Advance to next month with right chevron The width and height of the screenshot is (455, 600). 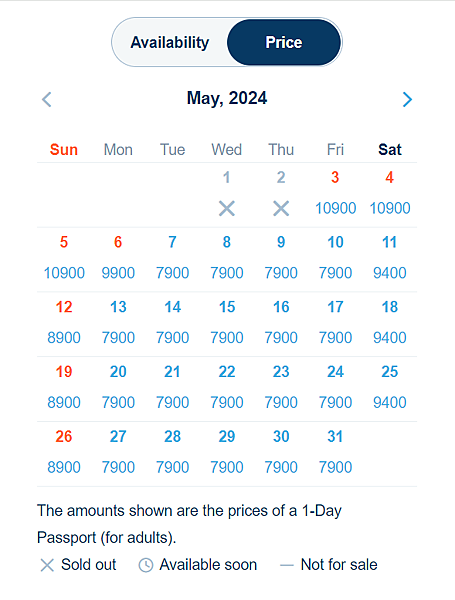point(408,99)
